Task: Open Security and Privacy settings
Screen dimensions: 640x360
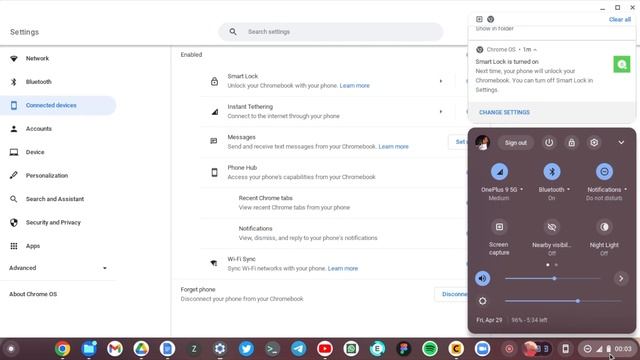Action: [x=53, y=222]
